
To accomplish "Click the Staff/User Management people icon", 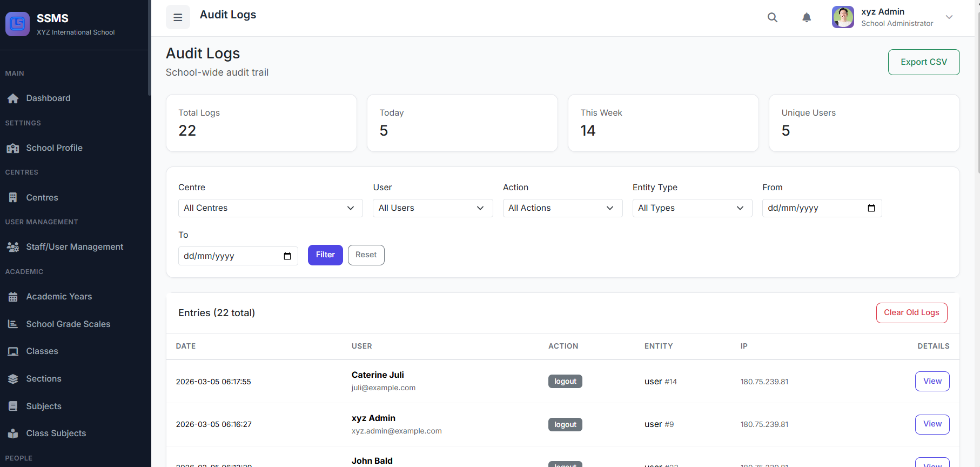I will (x=13, y=247).
